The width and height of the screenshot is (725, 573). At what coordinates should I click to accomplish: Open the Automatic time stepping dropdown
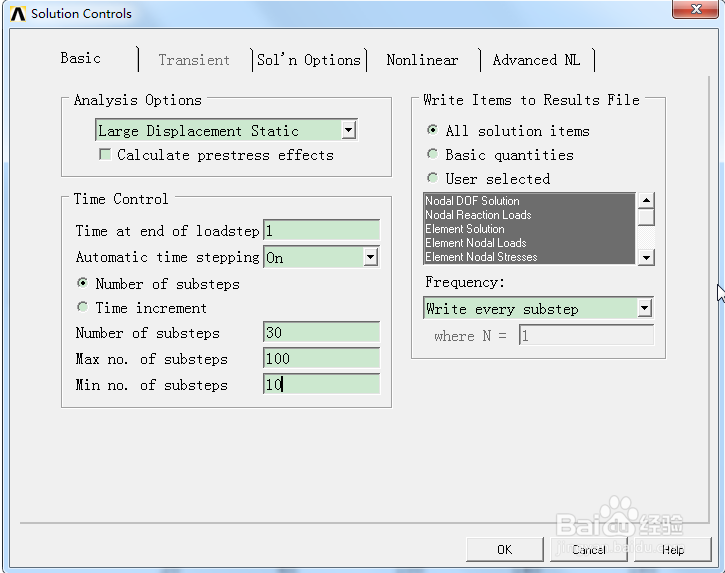point(370,258)
